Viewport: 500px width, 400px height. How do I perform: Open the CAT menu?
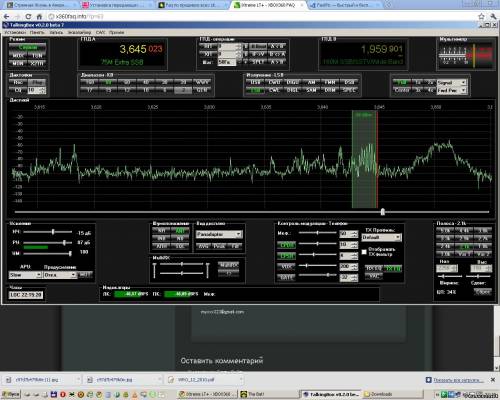100,32
